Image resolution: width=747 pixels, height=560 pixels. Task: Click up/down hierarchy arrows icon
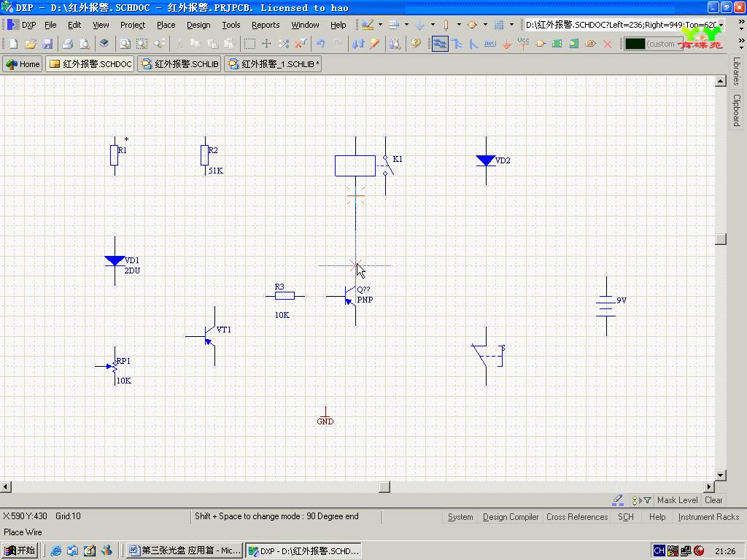357,44
